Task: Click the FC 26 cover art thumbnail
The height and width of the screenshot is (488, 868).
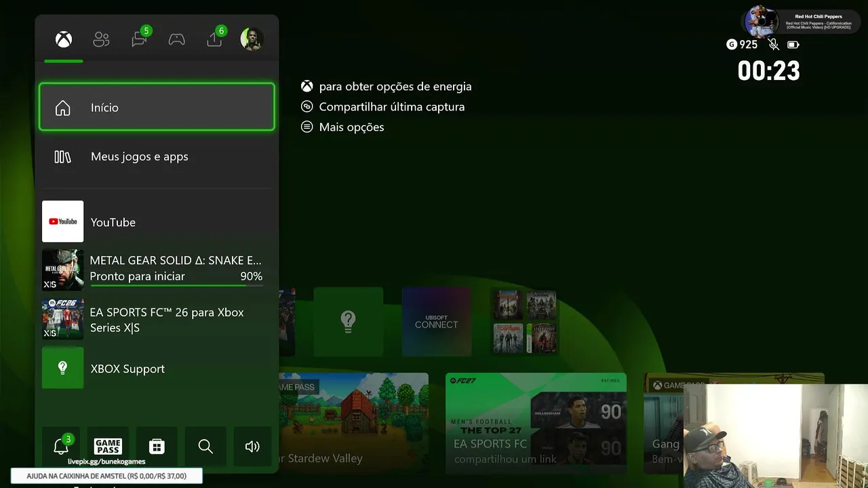Action: [x=63, y=319]
